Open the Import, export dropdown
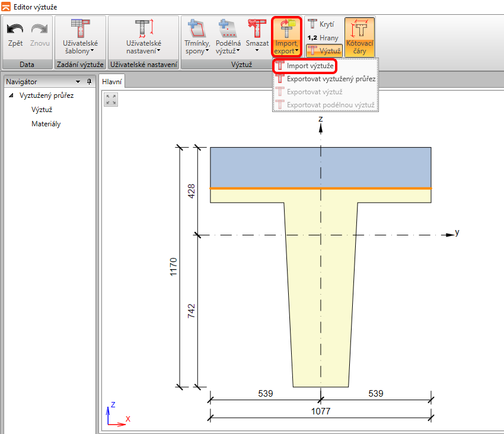This screenshot has height=434, width=504. point(288,37)
